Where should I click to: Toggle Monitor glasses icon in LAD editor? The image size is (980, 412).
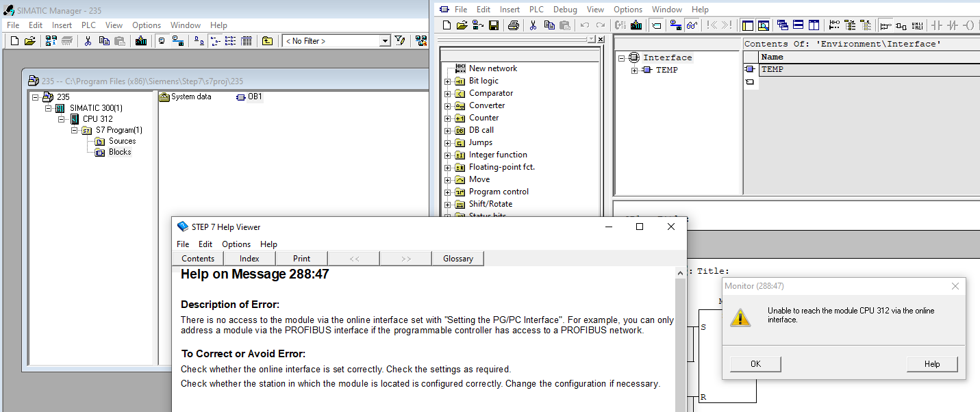(x=692, y=25)
